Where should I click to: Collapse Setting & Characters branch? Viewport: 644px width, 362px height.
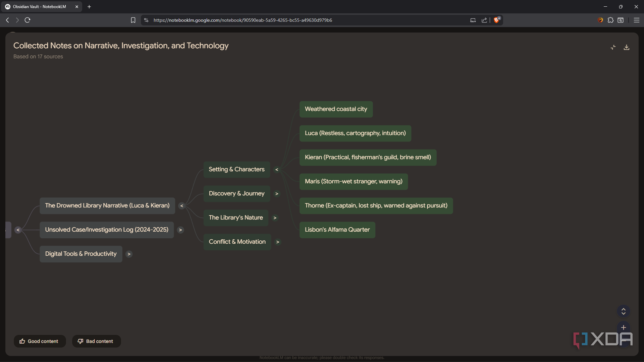277,170
